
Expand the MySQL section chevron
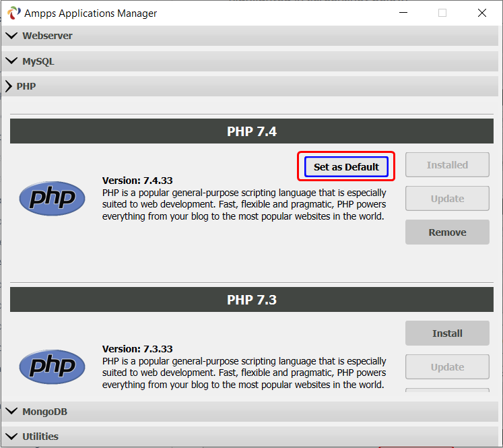[x=11, y=61]
